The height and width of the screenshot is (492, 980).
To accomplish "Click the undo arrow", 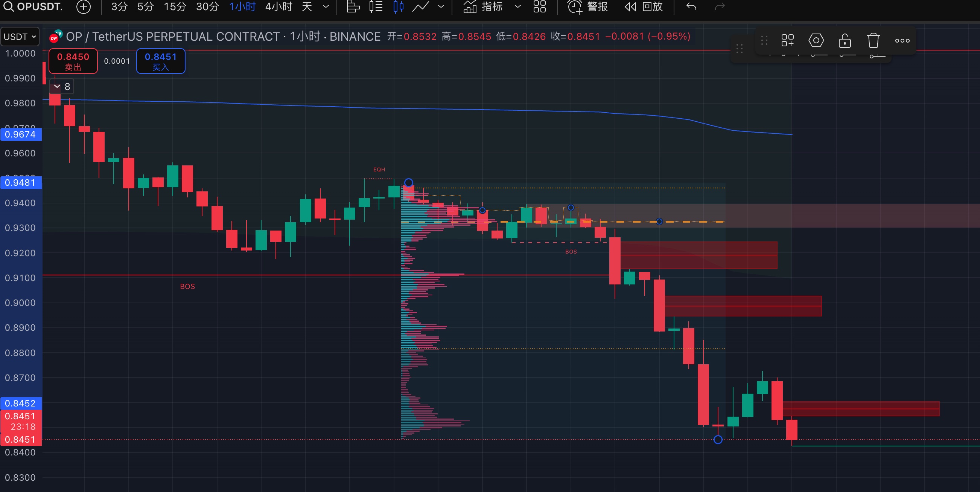I will coord(691,6).
